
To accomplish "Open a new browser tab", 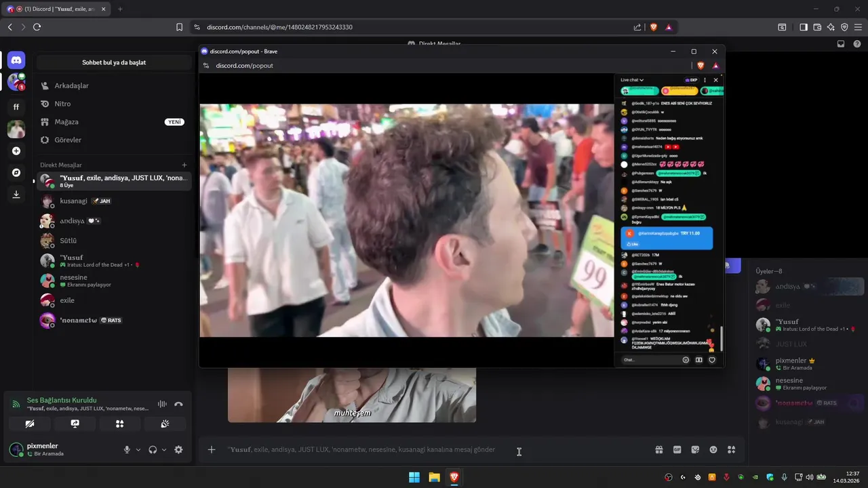I will [x=120, y=9].
